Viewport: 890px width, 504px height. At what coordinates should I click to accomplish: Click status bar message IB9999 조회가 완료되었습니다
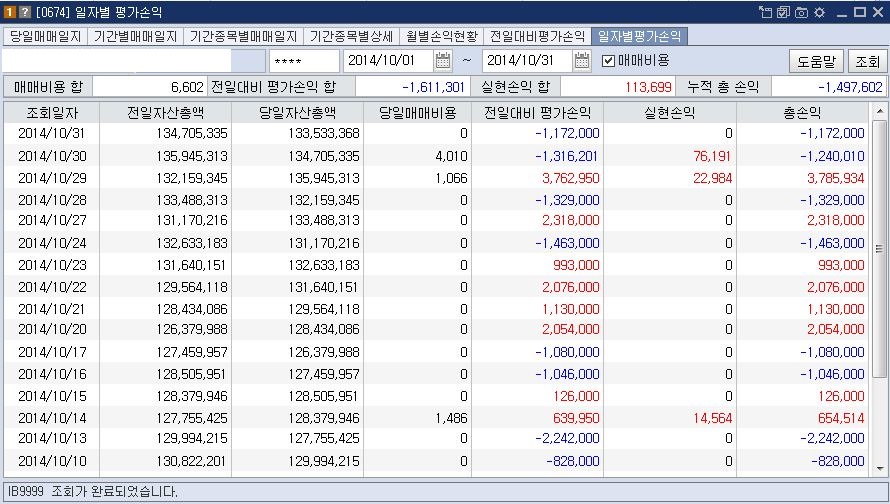click(x=93, y=492)
